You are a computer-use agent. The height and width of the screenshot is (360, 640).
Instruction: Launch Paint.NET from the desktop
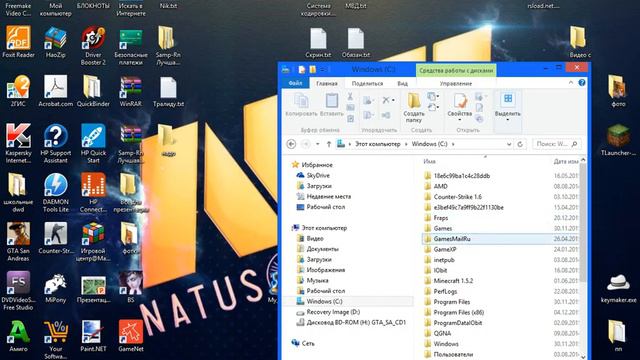[x=93, y=336]
